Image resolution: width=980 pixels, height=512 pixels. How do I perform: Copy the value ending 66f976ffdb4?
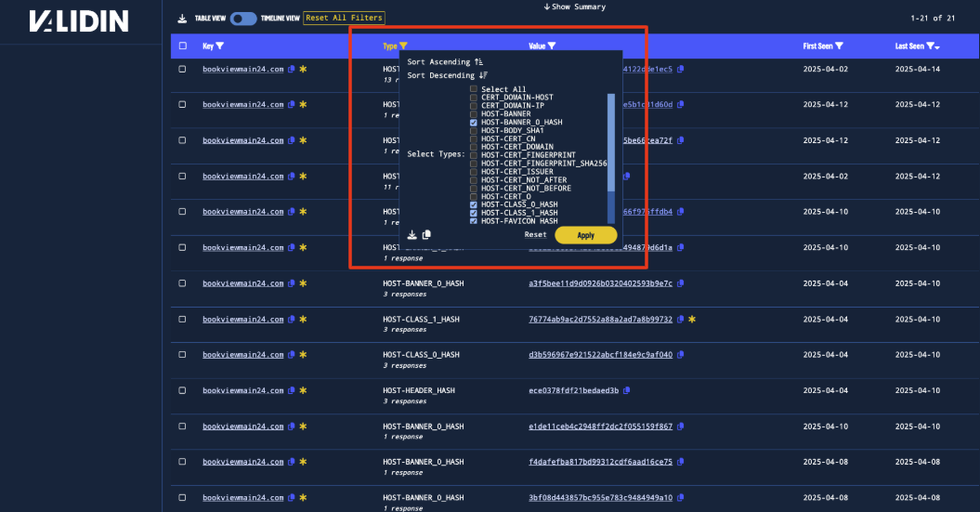(681, 211)
